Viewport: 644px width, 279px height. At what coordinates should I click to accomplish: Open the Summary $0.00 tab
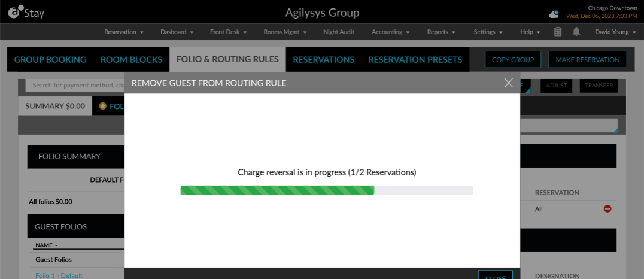pyautogui.click(x=55, y=106)
